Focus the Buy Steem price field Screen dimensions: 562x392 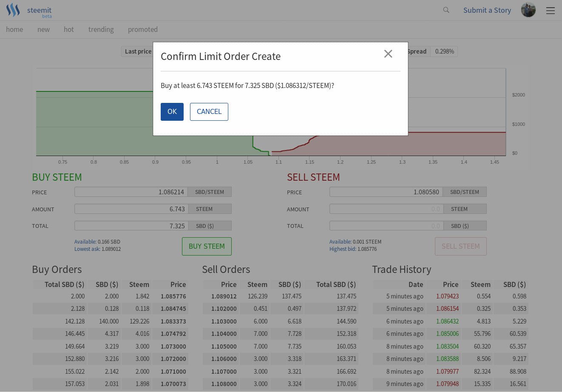pyautogui.click(x=131, y=192)
